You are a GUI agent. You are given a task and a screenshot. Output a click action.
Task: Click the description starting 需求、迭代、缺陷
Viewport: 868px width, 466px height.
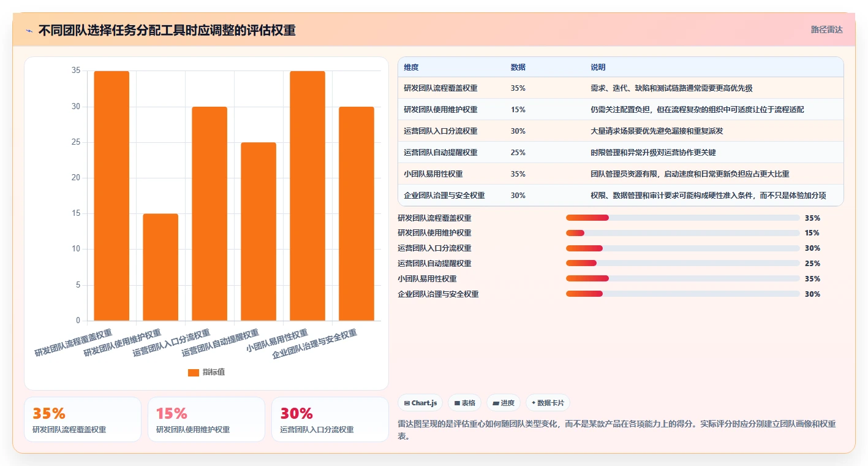point(671,88)
